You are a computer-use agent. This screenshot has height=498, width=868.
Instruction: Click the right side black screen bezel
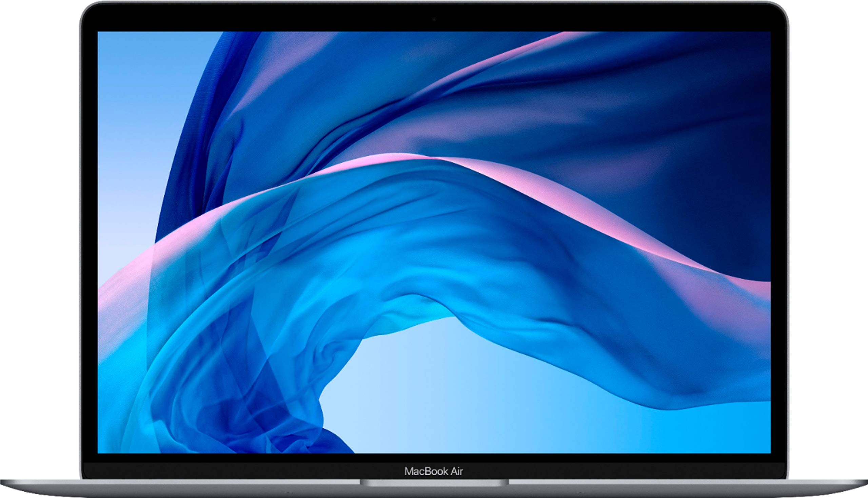click(778, 240)
